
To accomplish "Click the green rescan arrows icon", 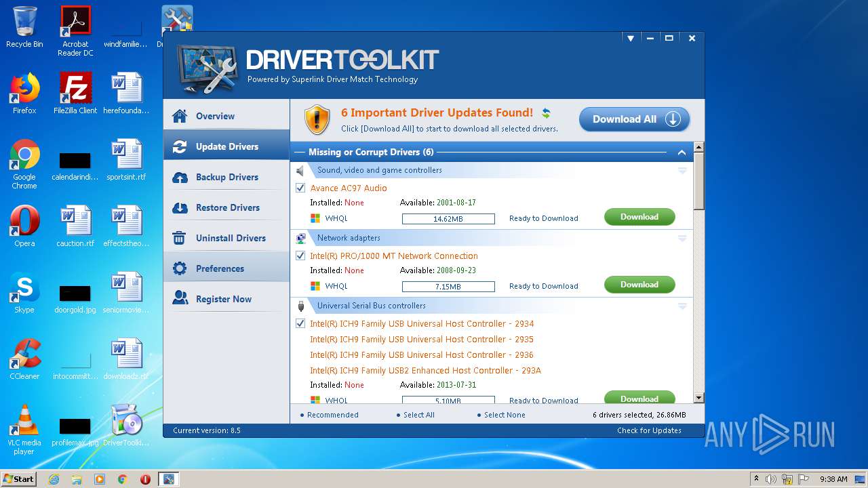I will pos(546,113).
